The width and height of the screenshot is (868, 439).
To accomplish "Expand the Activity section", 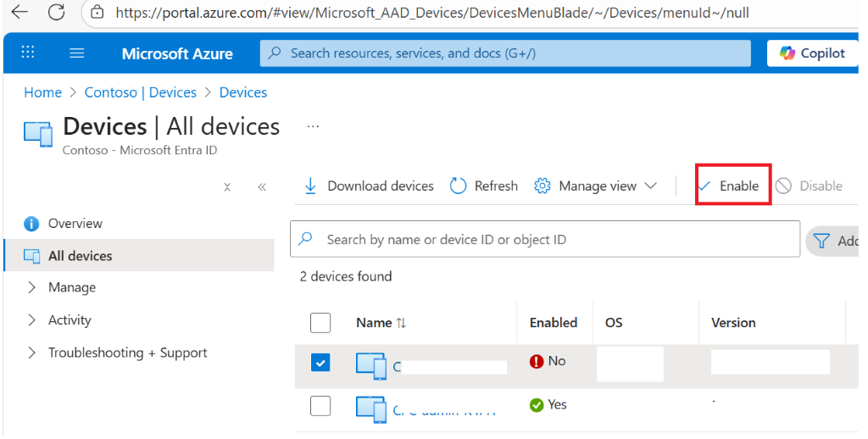I will coord(32,320).
